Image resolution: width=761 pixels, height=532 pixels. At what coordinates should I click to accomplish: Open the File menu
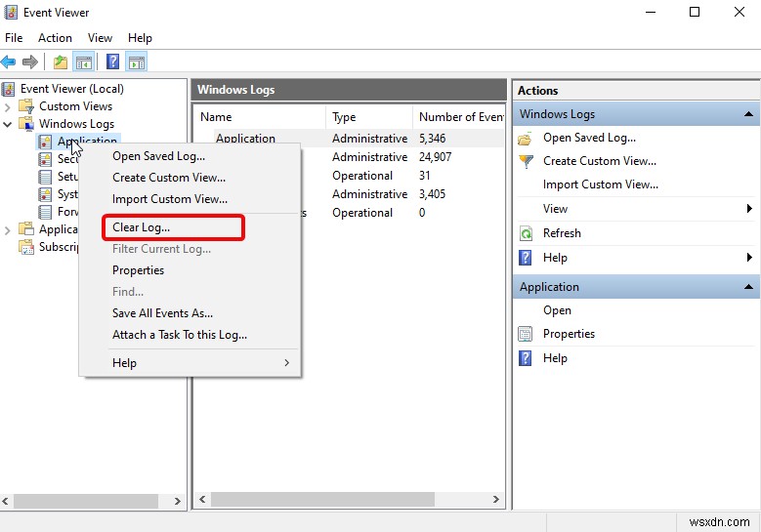tap(14, 38)
